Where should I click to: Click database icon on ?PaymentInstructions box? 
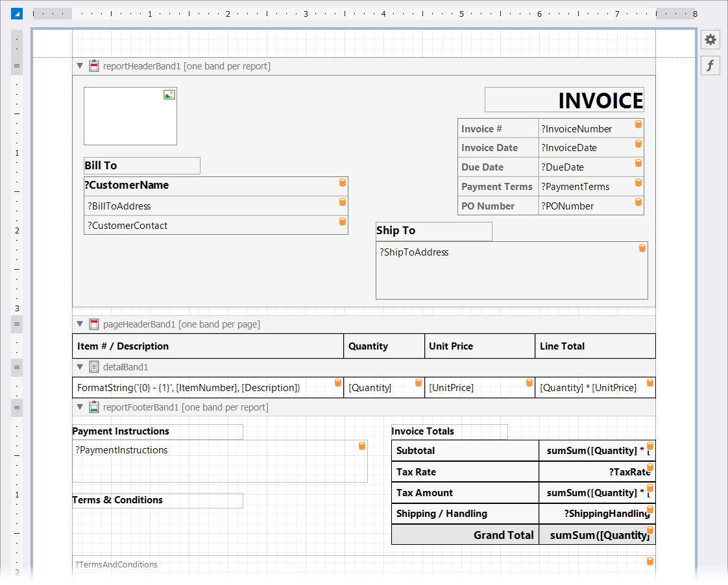(362, 446)
